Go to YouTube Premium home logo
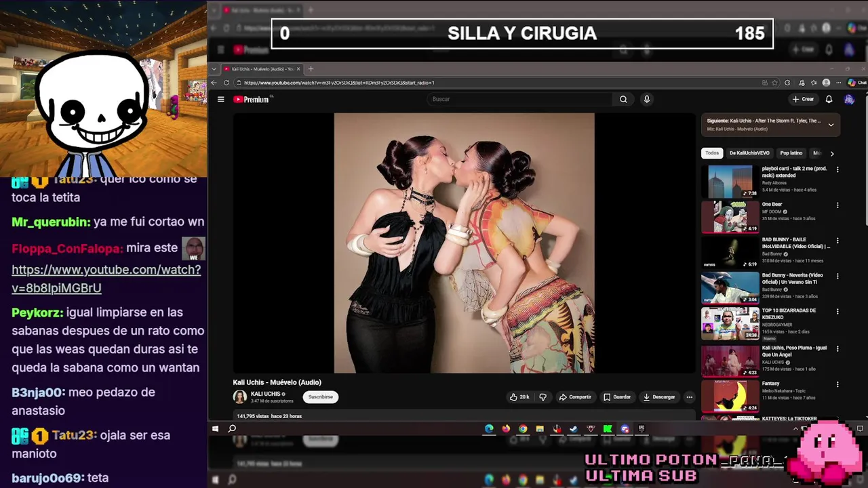Image resolution: width=868 pixels, height=488 pixels. 252,99
